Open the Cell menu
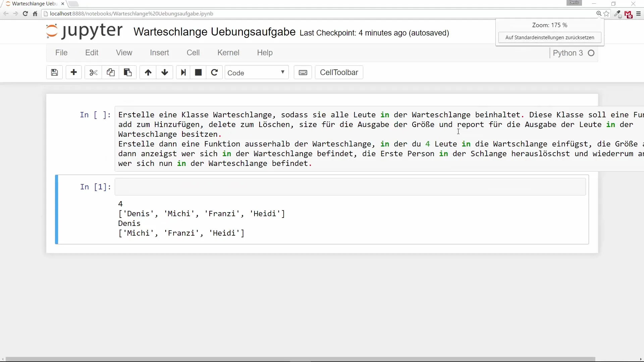 (193, 53)
